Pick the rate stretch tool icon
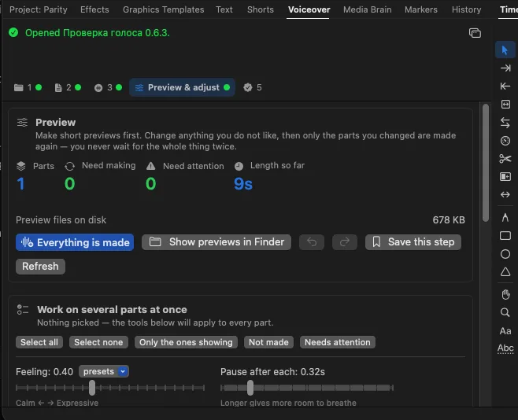This screenshot has height=420, width=518. (x=505, y=141)
